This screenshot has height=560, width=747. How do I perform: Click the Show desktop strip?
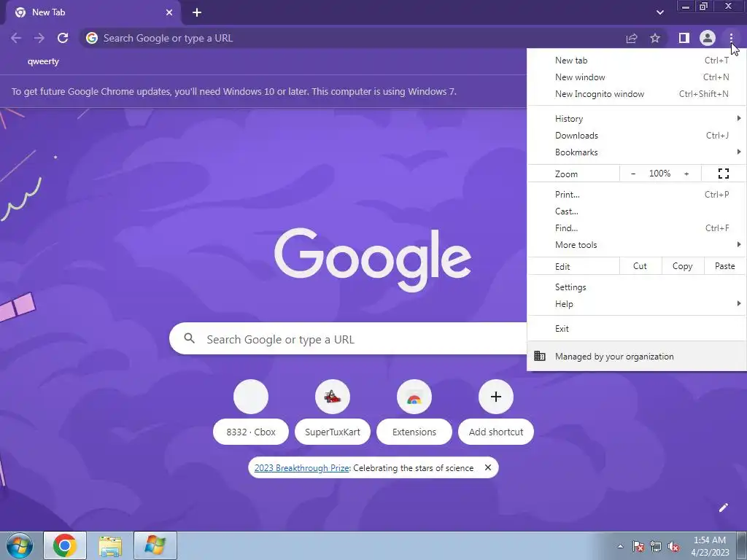tap(742, 545)
